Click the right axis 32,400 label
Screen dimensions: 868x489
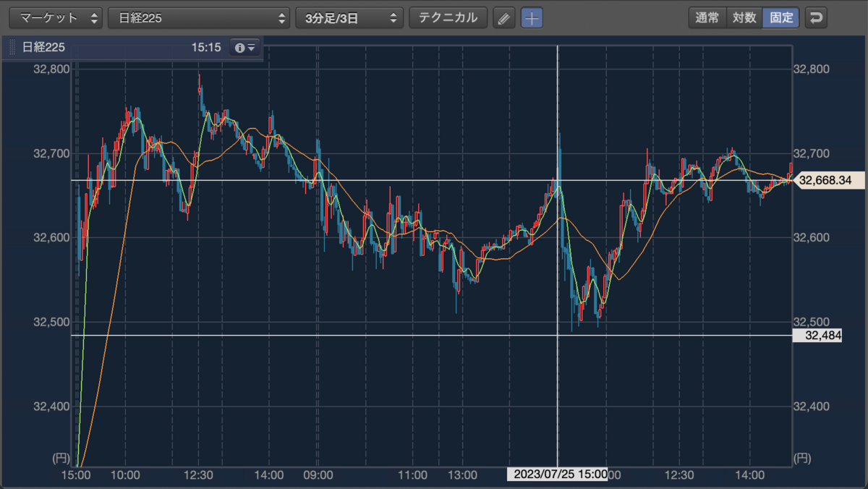point(812,407)
